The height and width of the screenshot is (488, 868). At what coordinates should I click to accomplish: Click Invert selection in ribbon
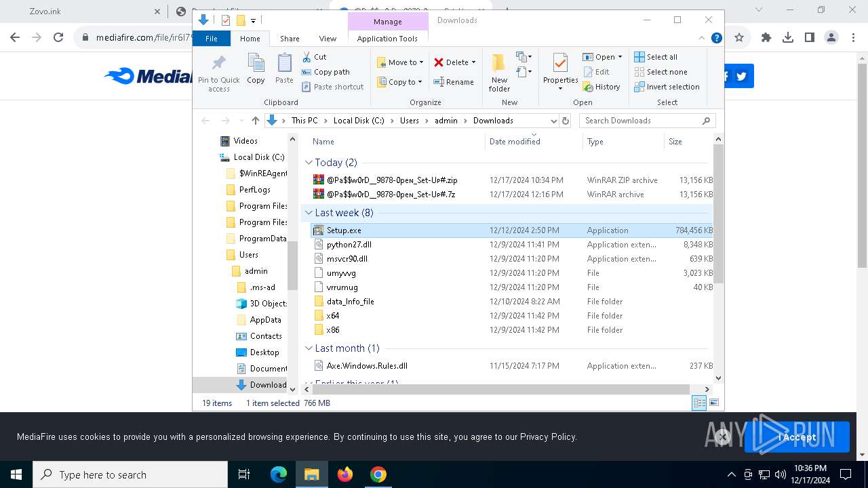(667, 87)
